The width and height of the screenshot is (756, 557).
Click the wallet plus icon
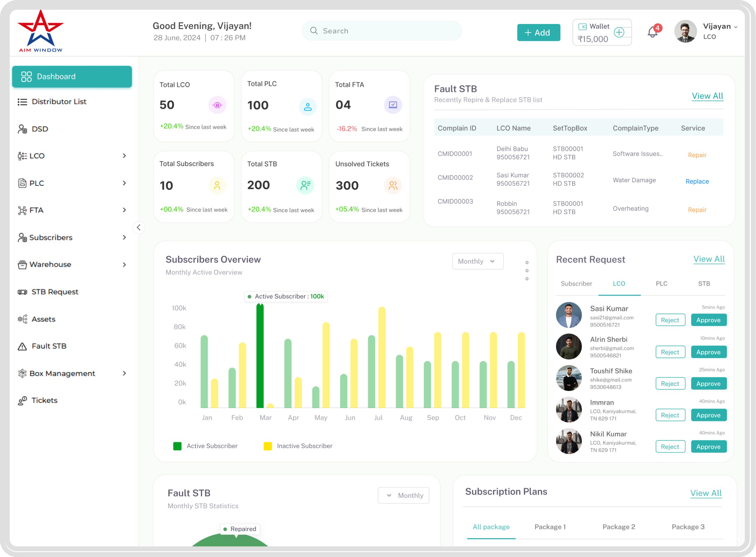pos(619,32)
